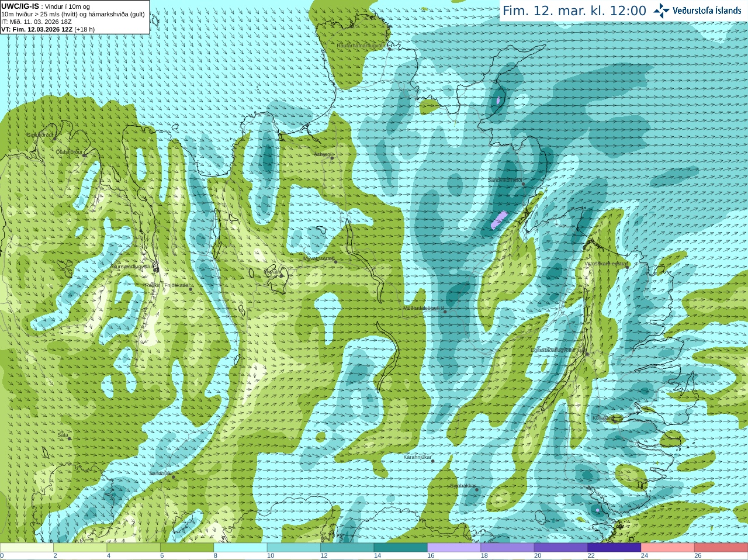The height and width of the screenshot is (560, 748).
Task: Click the Möðrudalsöræfi II station label
Action: point(423,308)
